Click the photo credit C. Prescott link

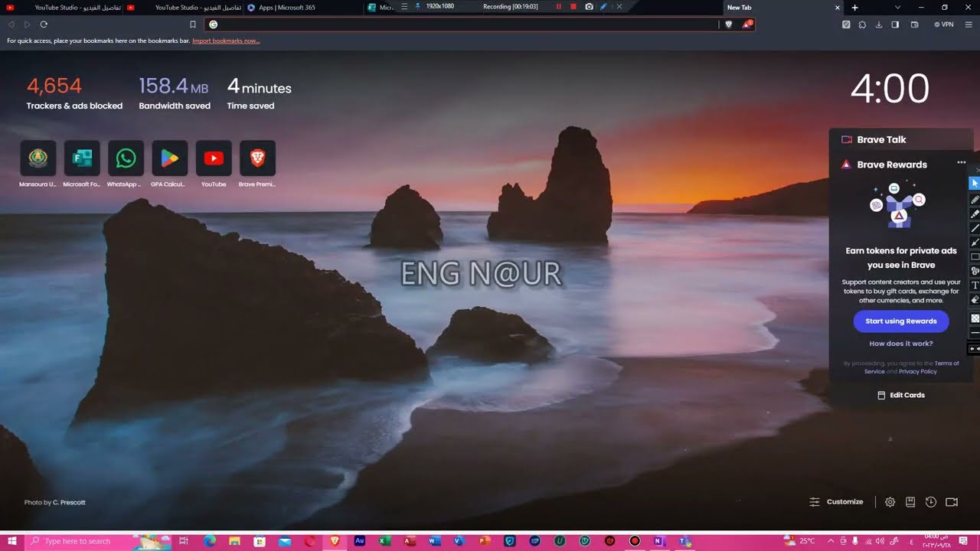tap(69, 502)
